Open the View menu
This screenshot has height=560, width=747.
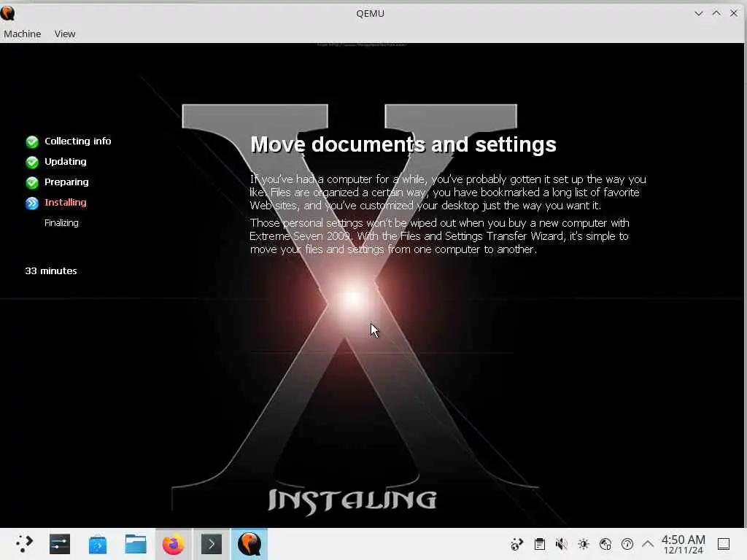(x=65, y=34)
